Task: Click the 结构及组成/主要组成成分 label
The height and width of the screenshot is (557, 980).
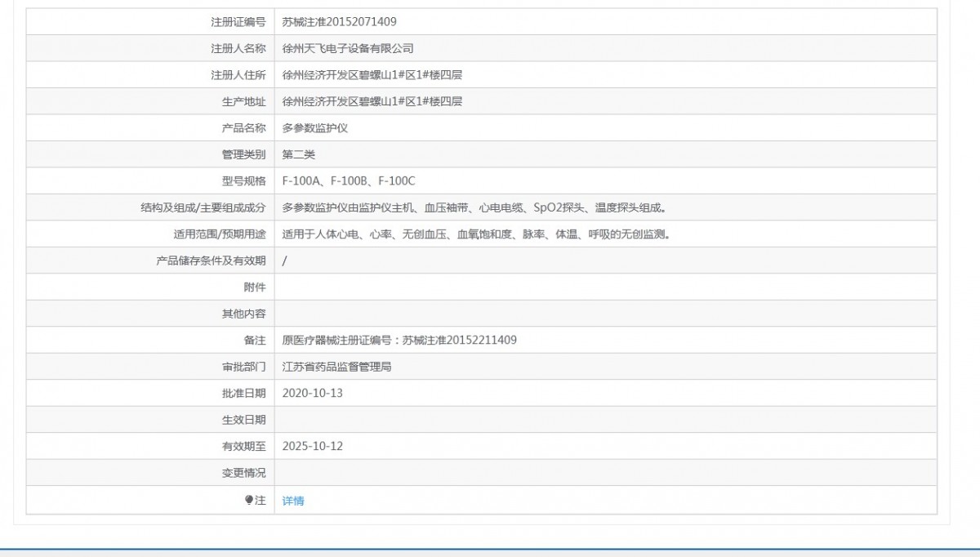Action: [203, 207]
